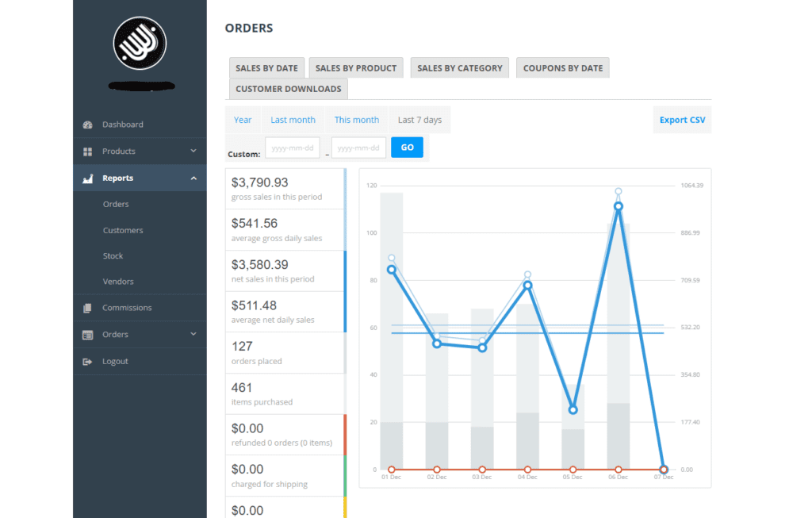
Task: Click the Export CSV button
Action: click(x=682, y=120)
